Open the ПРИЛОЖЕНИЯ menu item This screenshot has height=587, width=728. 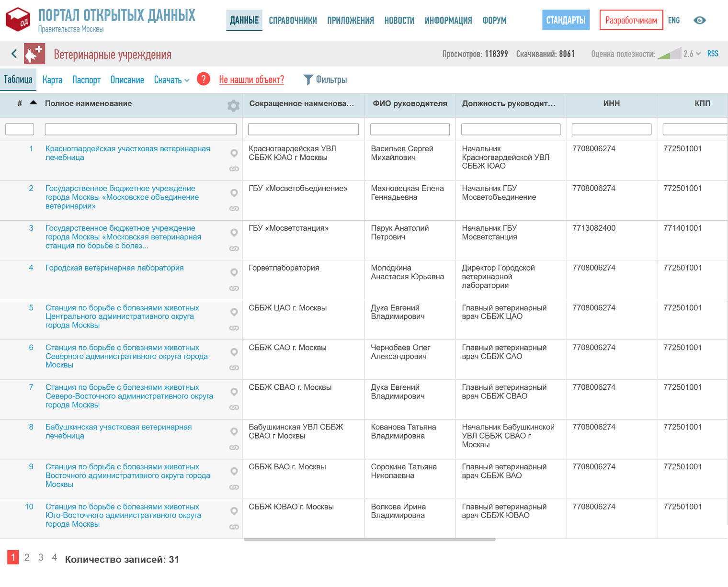tap(351, 21)
